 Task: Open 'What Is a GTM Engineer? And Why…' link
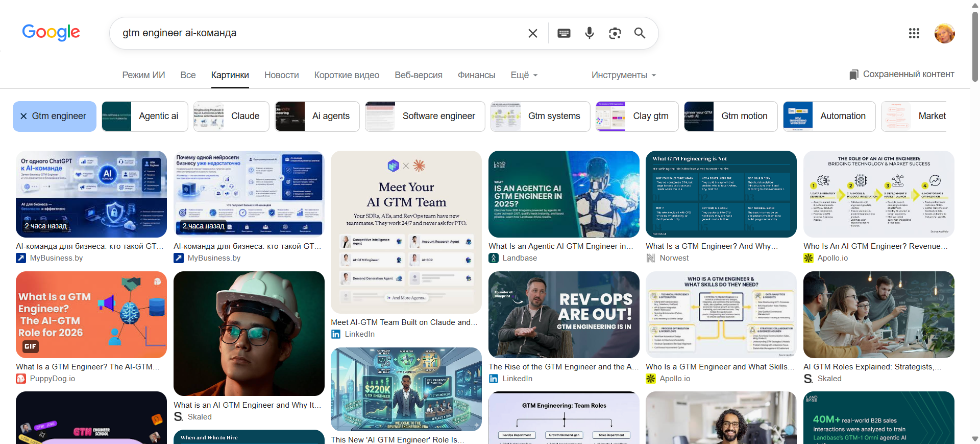[712, 246]
